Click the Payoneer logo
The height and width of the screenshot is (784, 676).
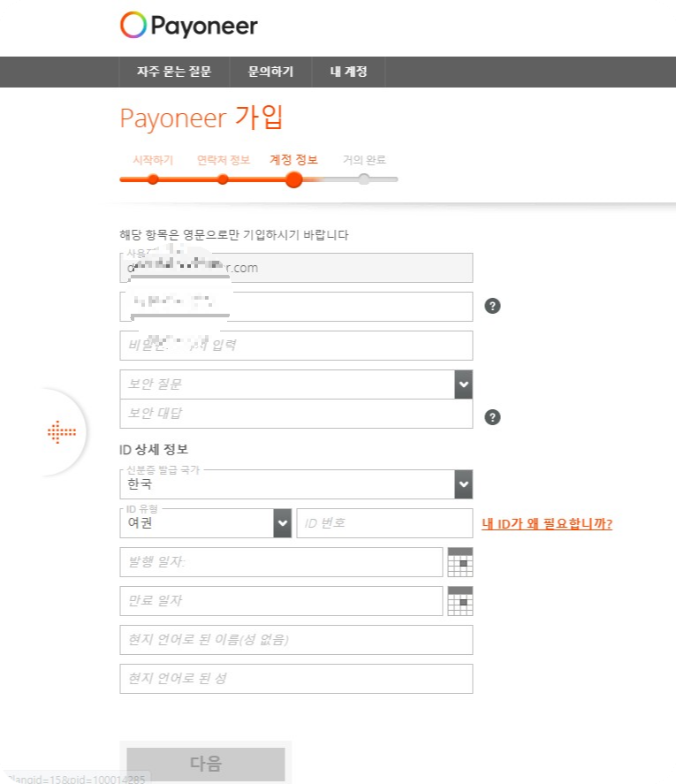click(189, 26)
